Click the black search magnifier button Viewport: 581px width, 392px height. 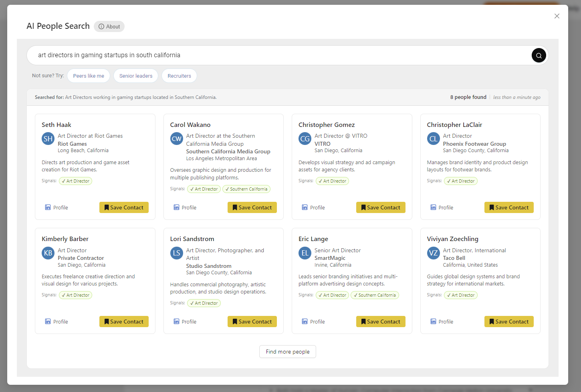pos(539,55)
